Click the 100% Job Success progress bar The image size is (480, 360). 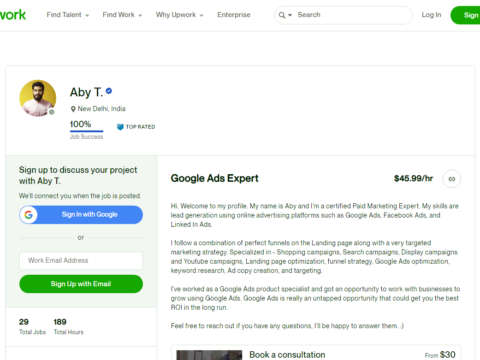(86, 131)
